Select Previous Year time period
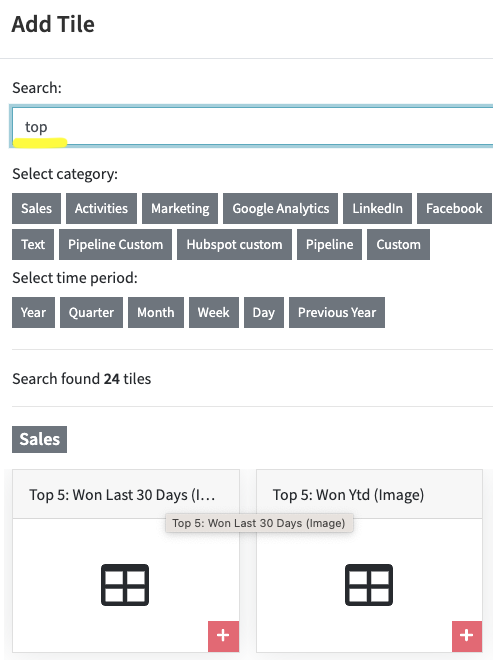The height and width of the screenshot is (660, 493). [x=337, y=312]
